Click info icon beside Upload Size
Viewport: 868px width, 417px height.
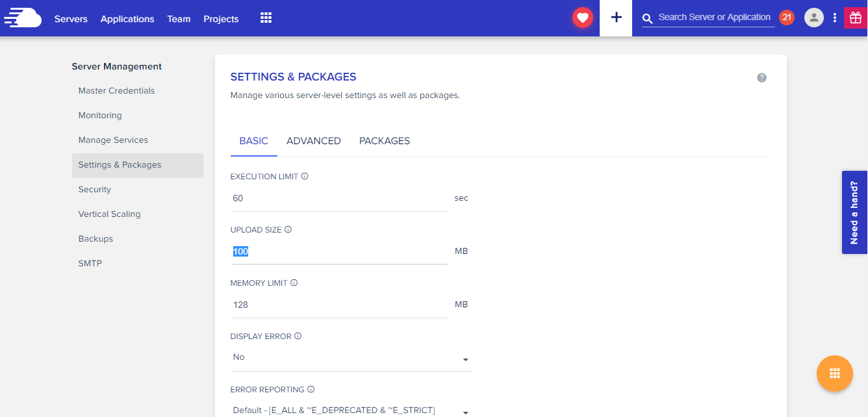(x=288, y=229)
